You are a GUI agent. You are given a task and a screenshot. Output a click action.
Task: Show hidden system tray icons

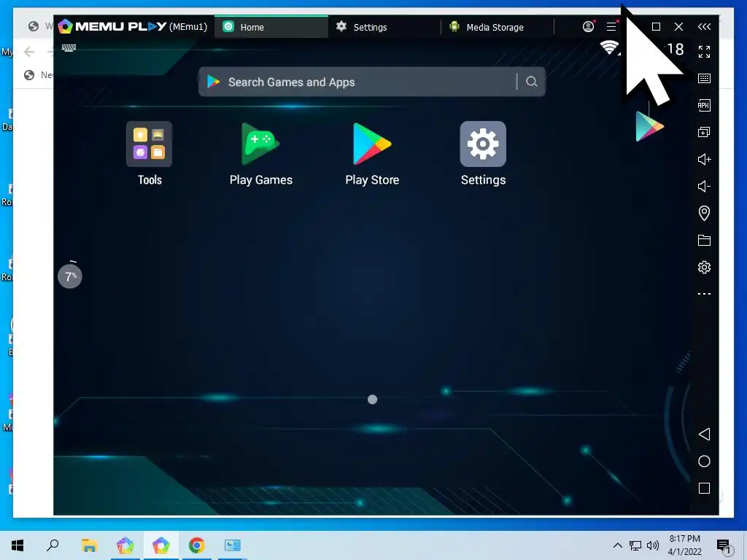pyautogui.click(x=617, y=545)
